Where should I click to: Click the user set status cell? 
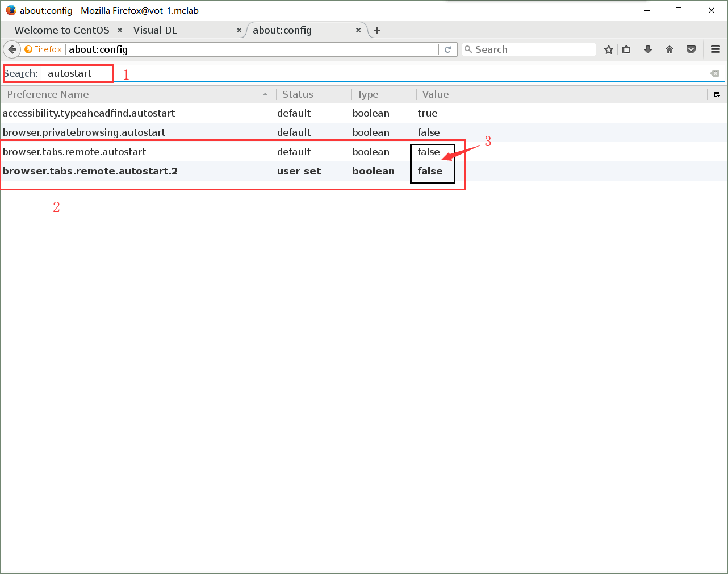click(299, 171)
